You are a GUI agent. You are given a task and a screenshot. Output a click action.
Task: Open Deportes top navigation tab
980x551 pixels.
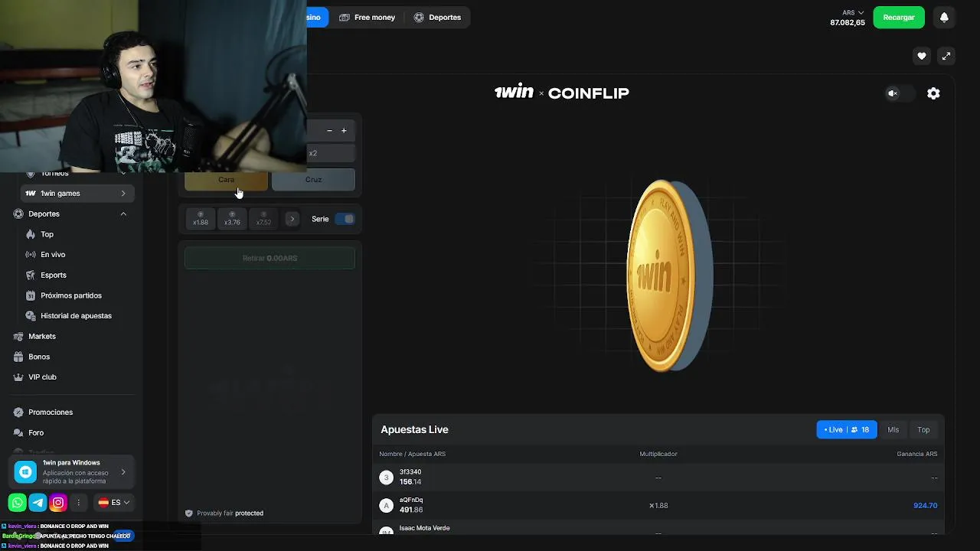pos(437,18)
